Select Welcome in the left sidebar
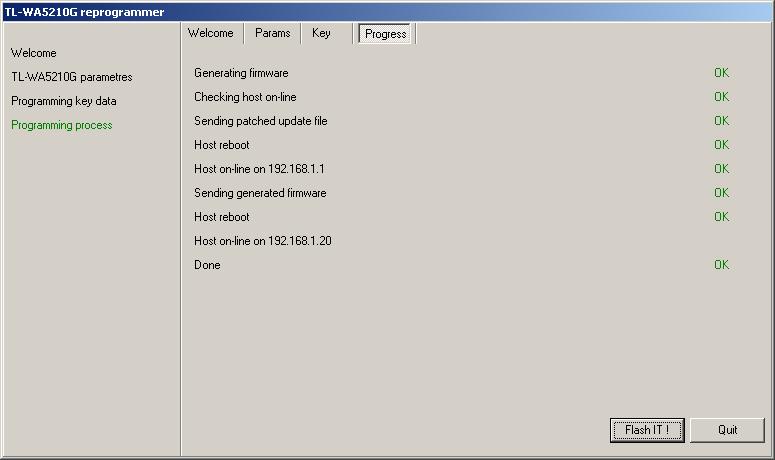775x460 pixels. coord(34,53)
